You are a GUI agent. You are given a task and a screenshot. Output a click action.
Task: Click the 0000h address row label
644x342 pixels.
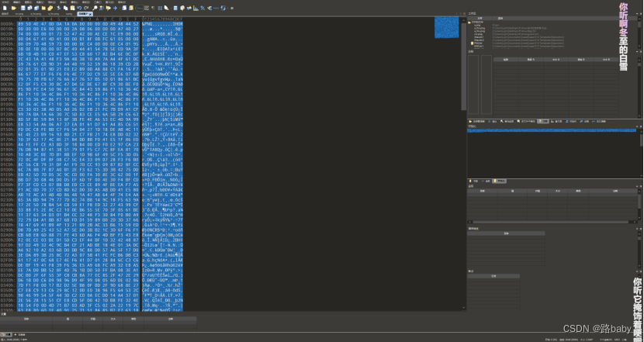[x=7, y=24]
